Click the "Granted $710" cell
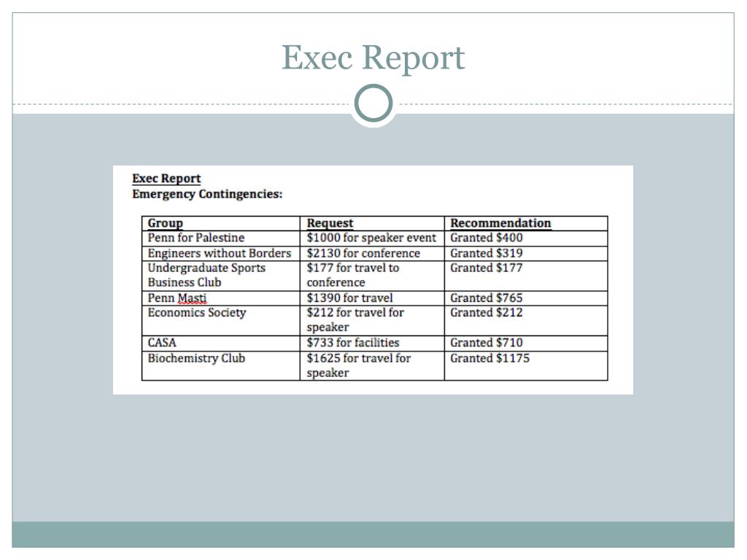747x560 pixels. click(x=526, y=343)
